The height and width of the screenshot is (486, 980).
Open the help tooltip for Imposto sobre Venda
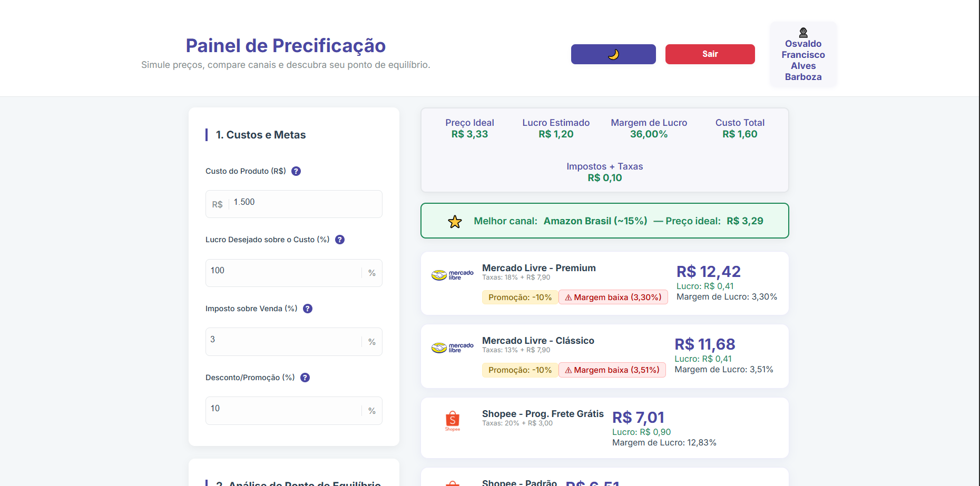(x=308, y=309)
